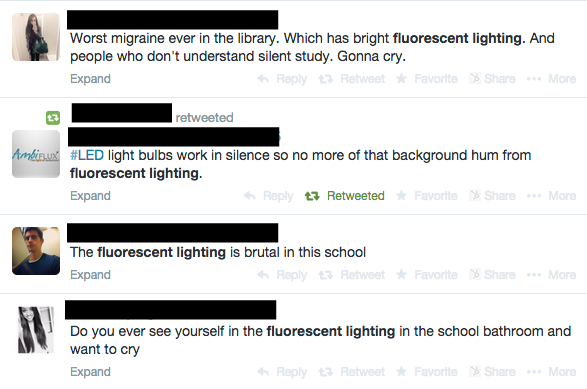Share the brutal school lighting tweet
The height and width of the screenshot is (389, 587).
[493, 275]
